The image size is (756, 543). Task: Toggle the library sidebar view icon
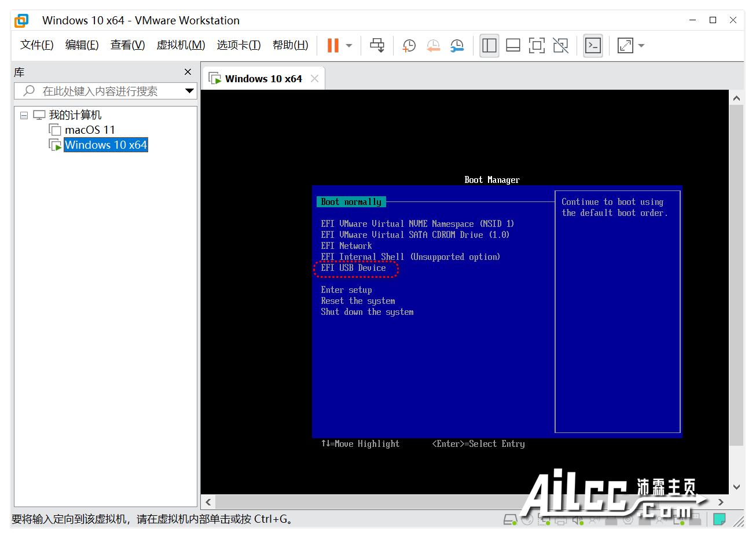[490, 46]
